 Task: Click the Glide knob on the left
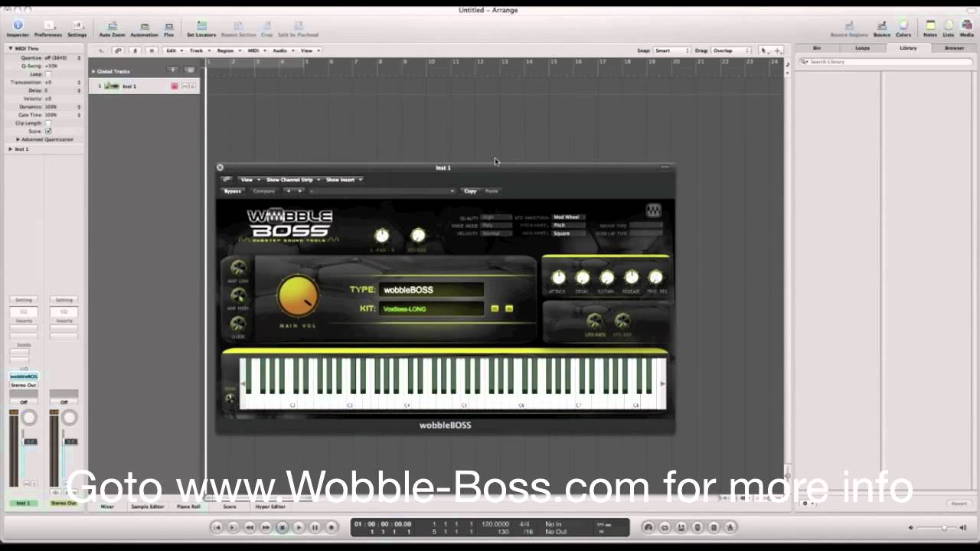point(238,324)
